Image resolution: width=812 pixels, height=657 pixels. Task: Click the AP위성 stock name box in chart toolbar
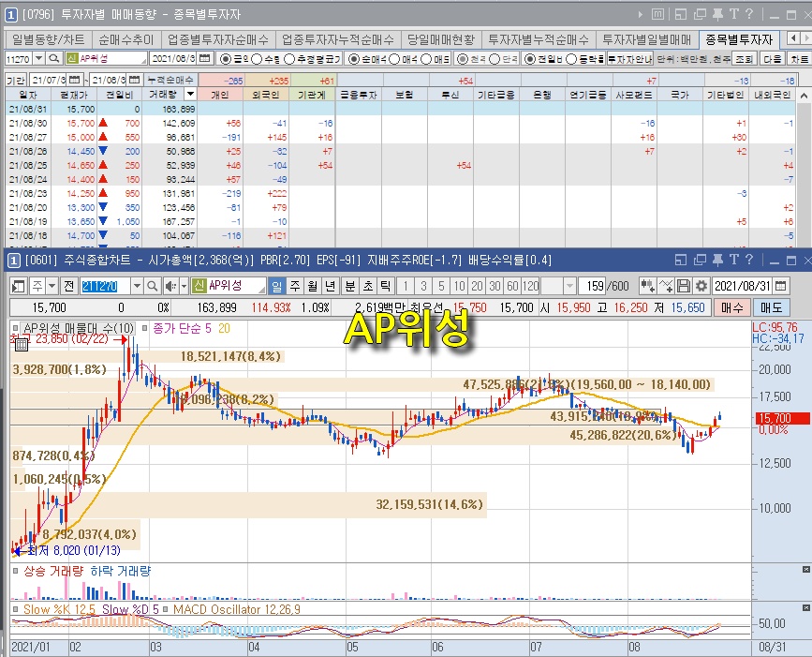(x=229, y=286)
